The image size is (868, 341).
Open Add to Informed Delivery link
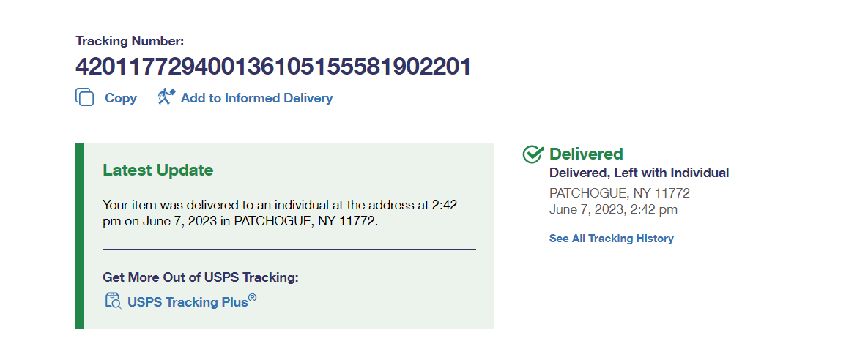(256, 98)
